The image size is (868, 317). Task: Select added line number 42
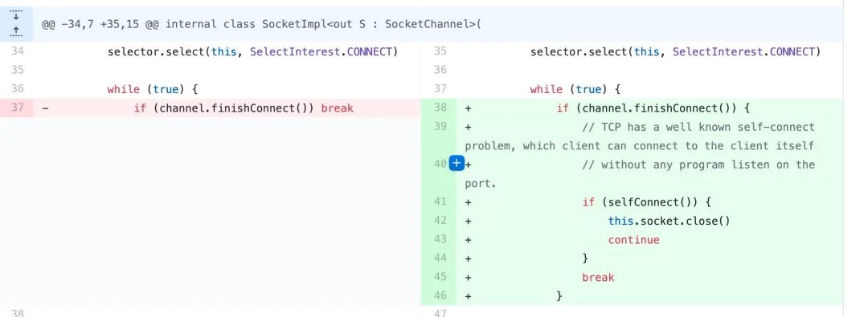[440, 221]
